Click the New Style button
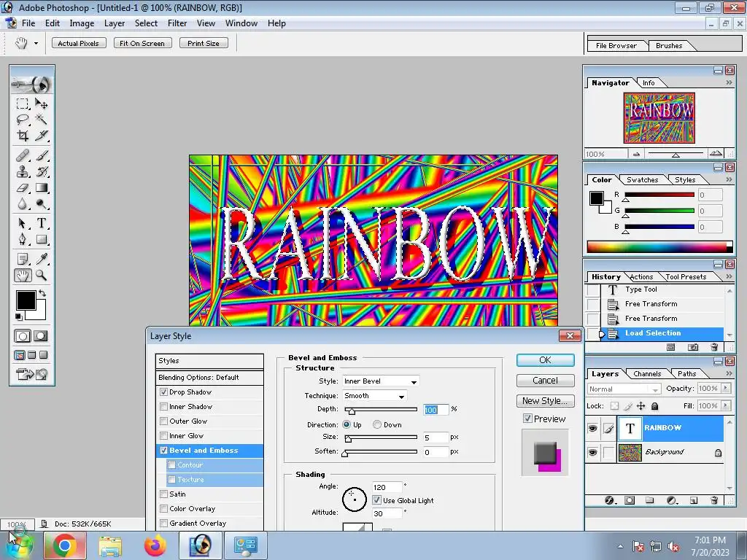The height and width of the screenshot is (560, 747). click(545, 401)
